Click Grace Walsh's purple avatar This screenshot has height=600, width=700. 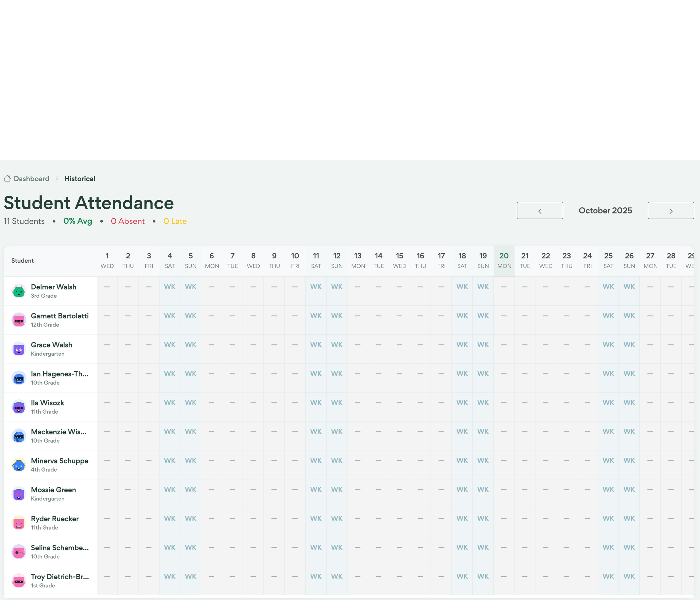pyautogui.click(x=19, y=349)
